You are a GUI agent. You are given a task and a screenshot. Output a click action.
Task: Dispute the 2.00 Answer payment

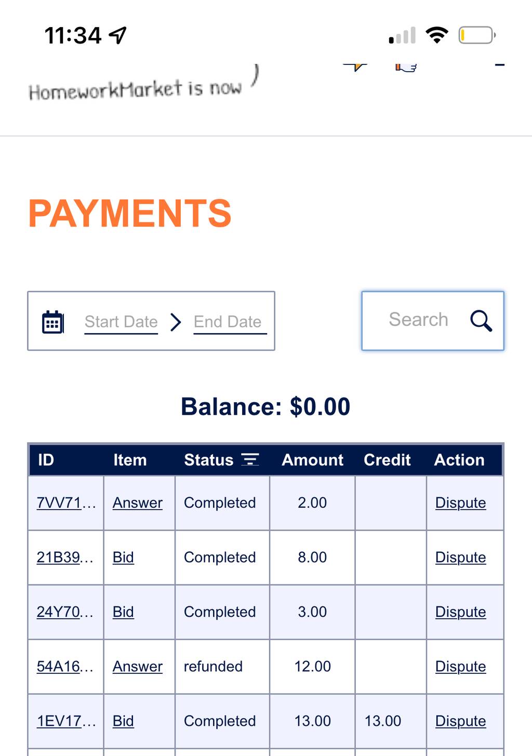pos(460,503)
